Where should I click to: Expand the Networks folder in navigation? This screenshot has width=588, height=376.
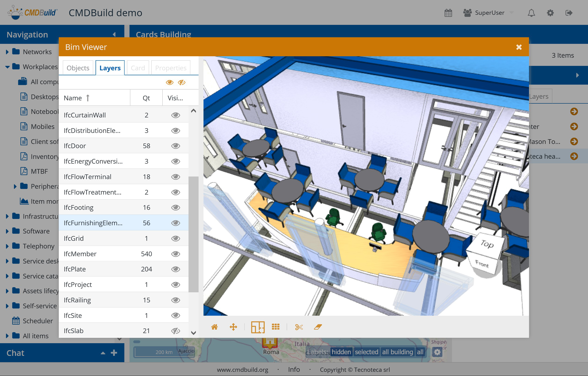(x=7, y=52)
